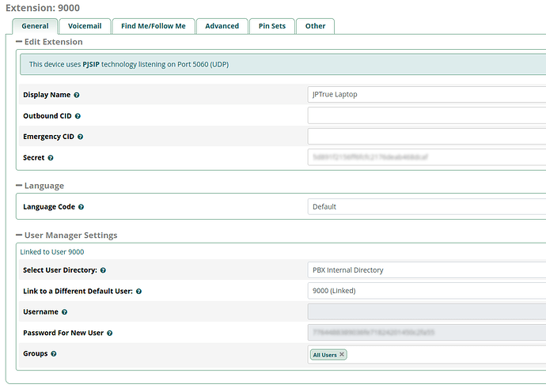Go to the Advanced tab
The width and height of the screenshot is (546, 392).
222,26
